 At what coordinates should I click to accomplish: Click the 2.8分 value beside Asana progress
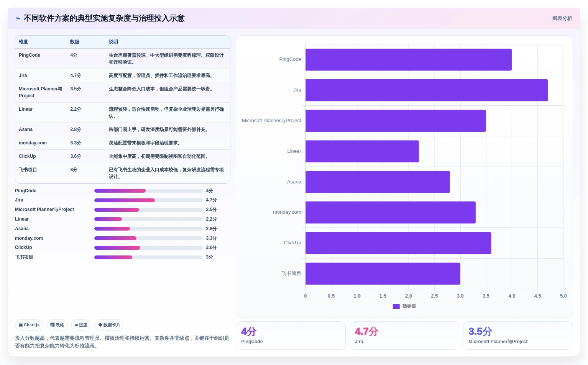211,229
